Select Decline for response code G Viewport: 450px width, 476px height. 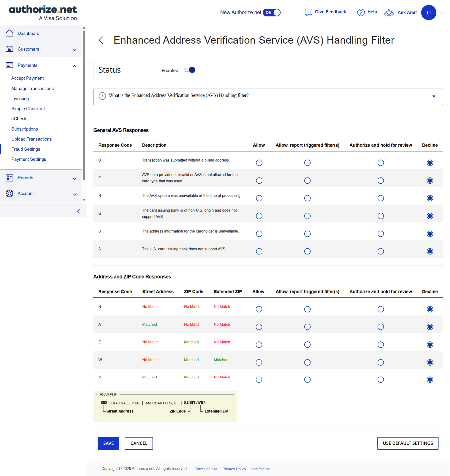[430, 216]
